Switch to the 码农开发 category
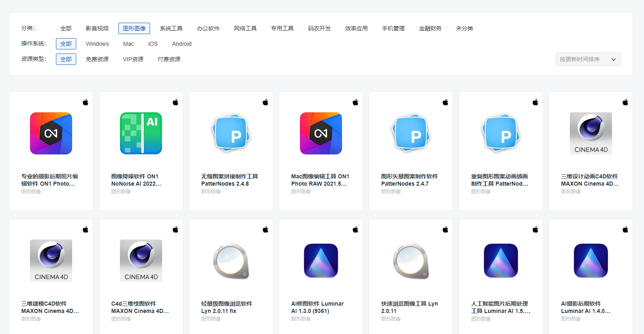 pos(319,28)
